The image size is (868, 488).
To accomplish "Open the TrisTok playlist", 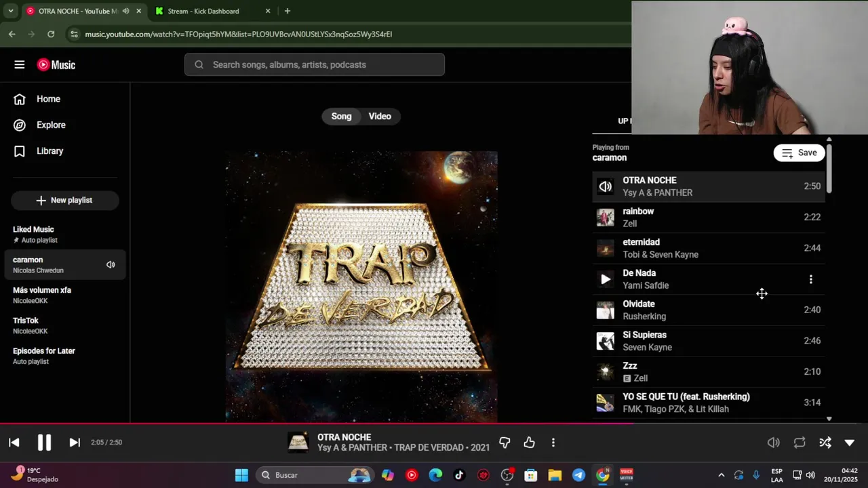I will [65, 325].
